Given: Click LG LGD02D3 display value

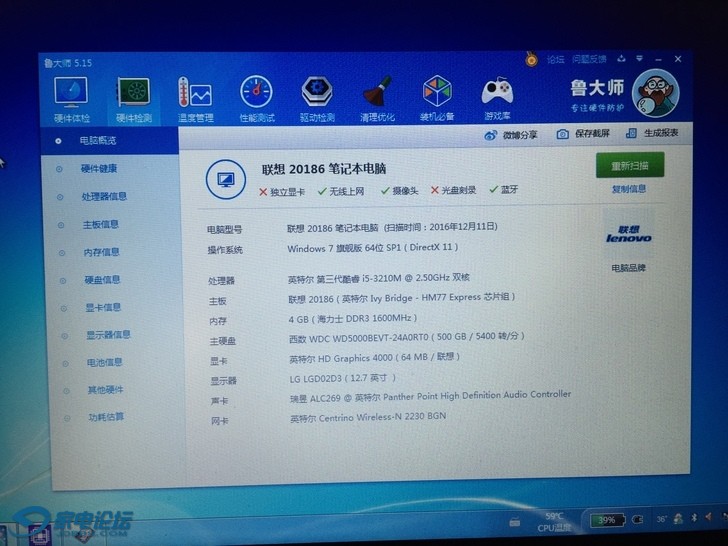Looking at the screenshot, I should click(x=343, y=378).
